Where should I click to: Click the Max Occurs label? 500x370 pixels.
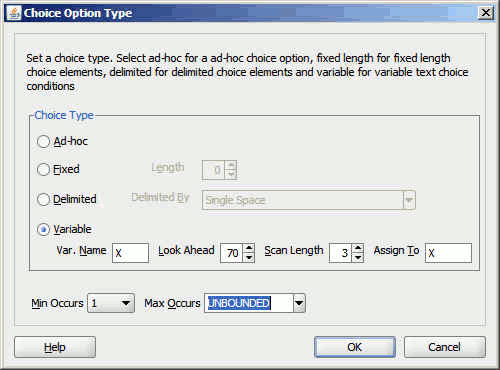pos(172,303)
